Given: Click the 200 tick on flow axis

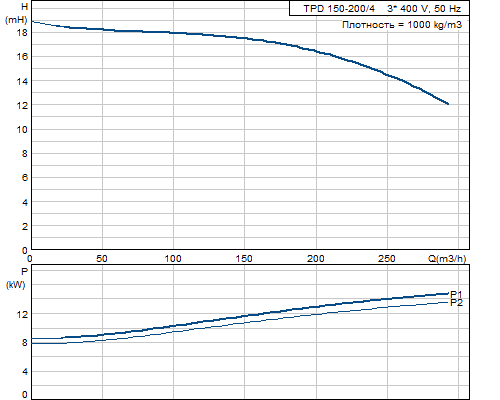Looking at the screenshot, I should [315, 258].
